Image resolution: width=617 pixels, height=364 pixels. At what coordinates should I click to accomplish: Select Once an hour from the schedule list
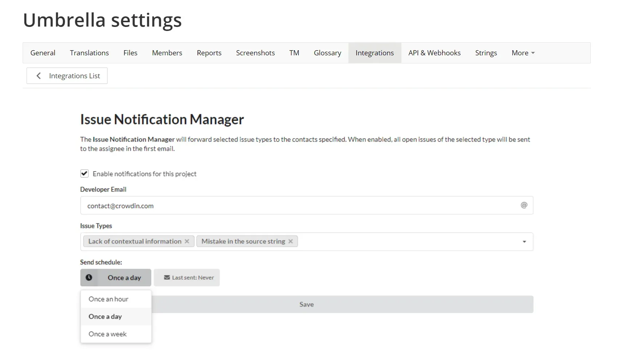pos(108,299)
